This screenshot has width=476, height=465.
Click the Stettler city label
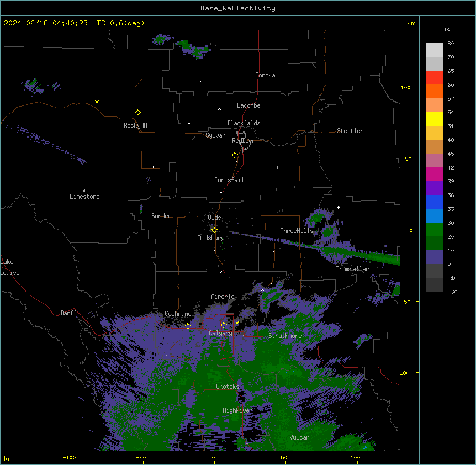[x=350, y=131]
